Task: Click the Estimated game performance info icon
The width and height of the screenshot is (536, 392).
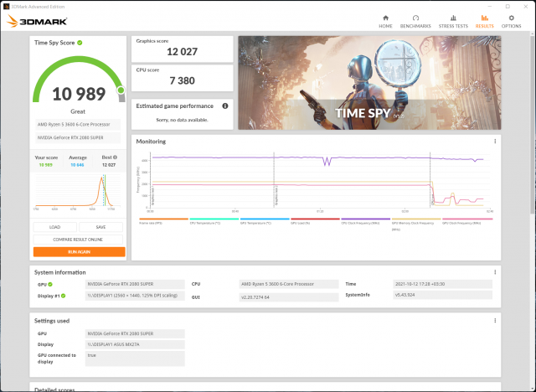Action: pos(224,106)
